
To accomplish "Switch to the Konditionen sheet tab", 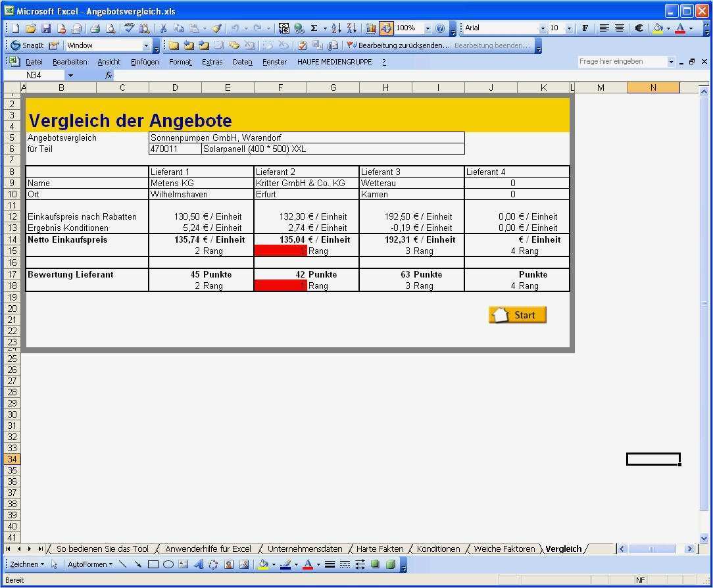I will [438, 549].
